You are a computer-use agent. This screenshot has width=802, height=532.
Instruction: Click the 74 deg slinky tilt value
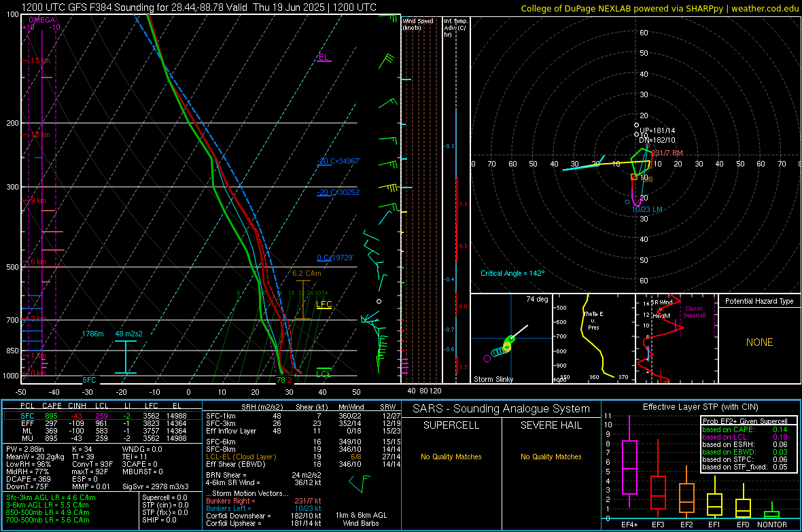(x=537, y=299)
